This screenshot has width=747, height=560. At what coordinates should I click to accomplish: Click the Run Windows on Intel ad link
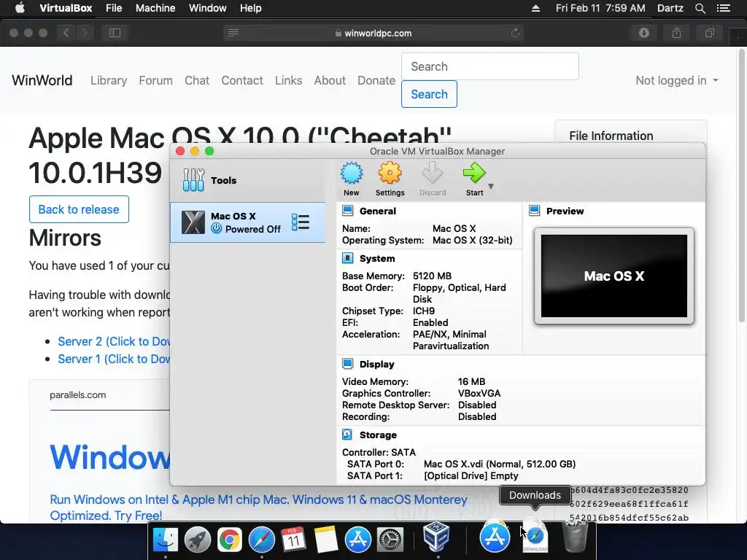[258, 507]
